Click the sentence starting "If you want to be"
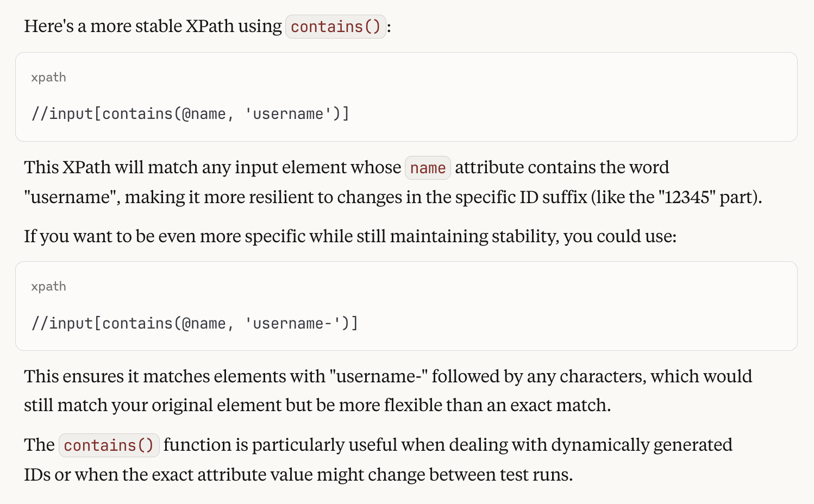This screenshot has width=814, height=504. coord(350,236)
